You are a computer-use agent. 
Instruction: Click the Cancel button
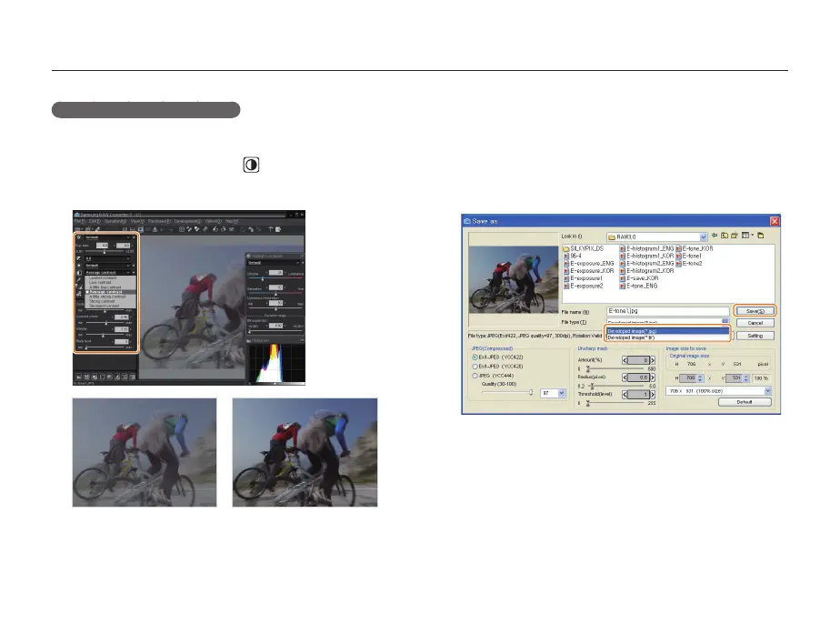[x=755, y=323]
